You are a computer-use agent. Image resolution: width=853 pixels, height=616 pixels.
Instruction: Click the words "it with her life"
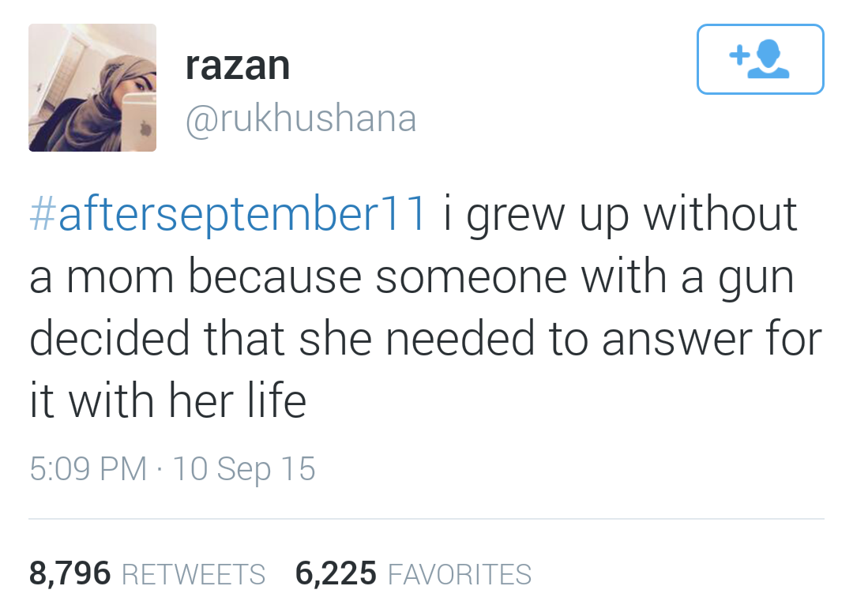coord(167,400)
